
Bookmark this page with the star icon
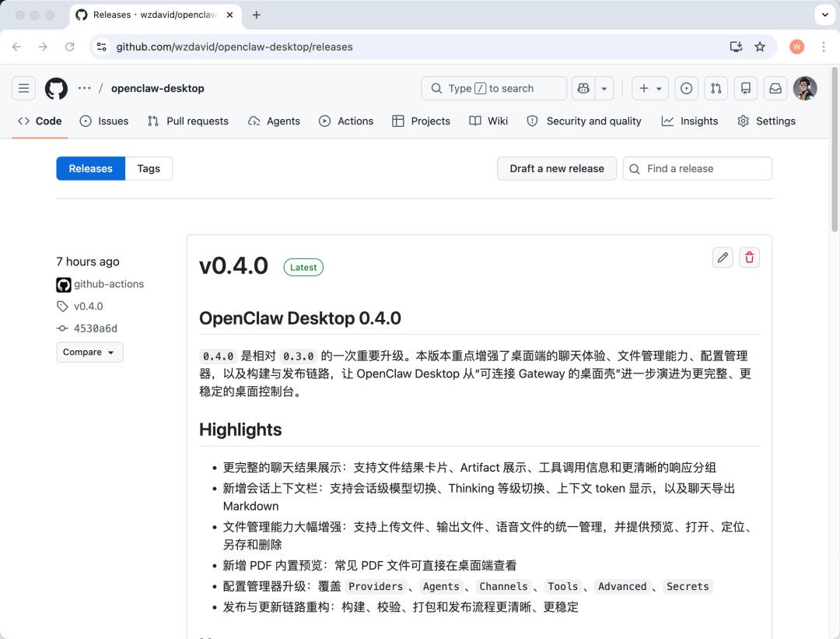tap(760, 47)
